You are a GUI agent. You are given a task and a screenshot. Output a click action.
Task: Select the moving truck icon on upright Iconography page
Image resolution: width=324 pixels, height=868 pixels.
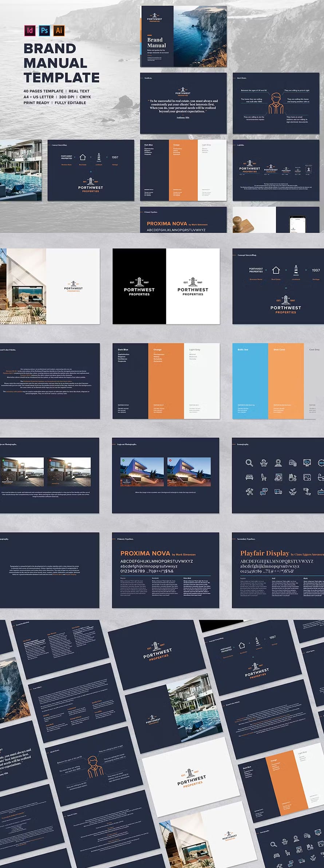(278, 492)
